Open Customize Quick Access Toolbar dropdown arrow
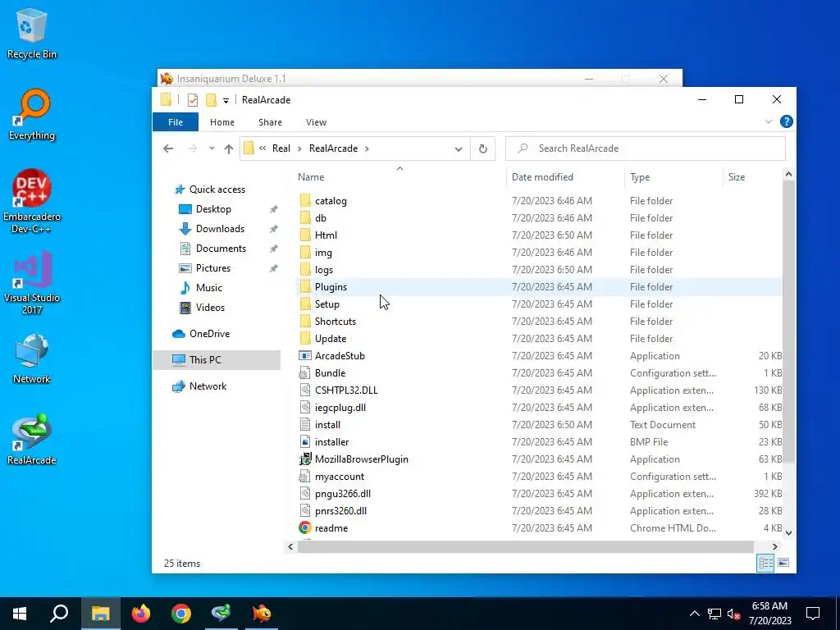The height and width of the screenshot is (630, 840). (x=226, y=100)
